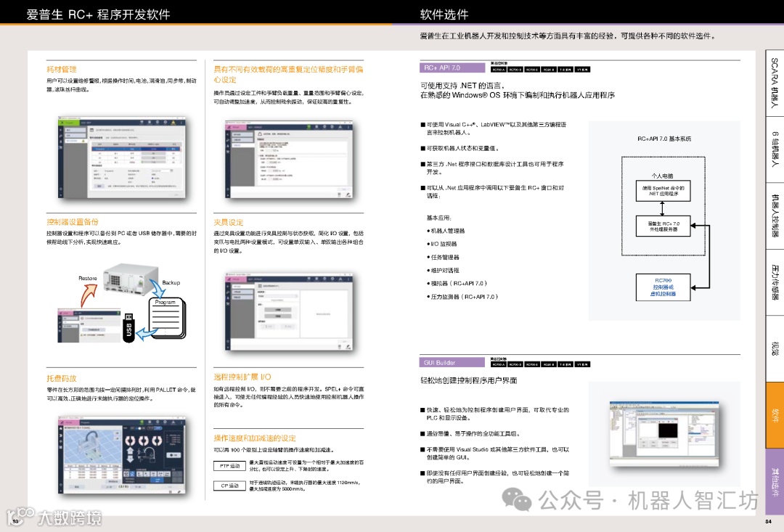
Task: Click the page number 83
Action: 15,522
